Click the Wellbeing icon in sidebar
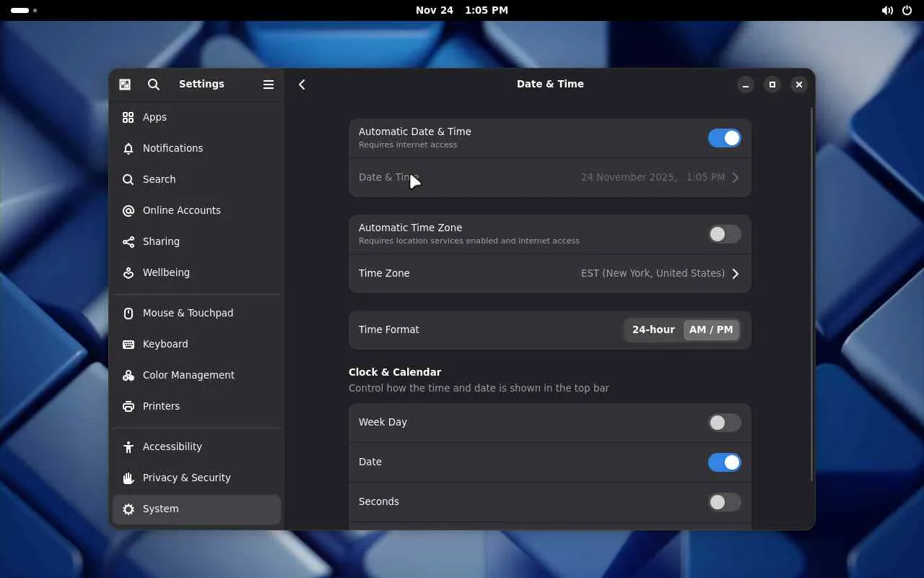Image resolution: width=924 pixels, height=578 pixels. 128,272
